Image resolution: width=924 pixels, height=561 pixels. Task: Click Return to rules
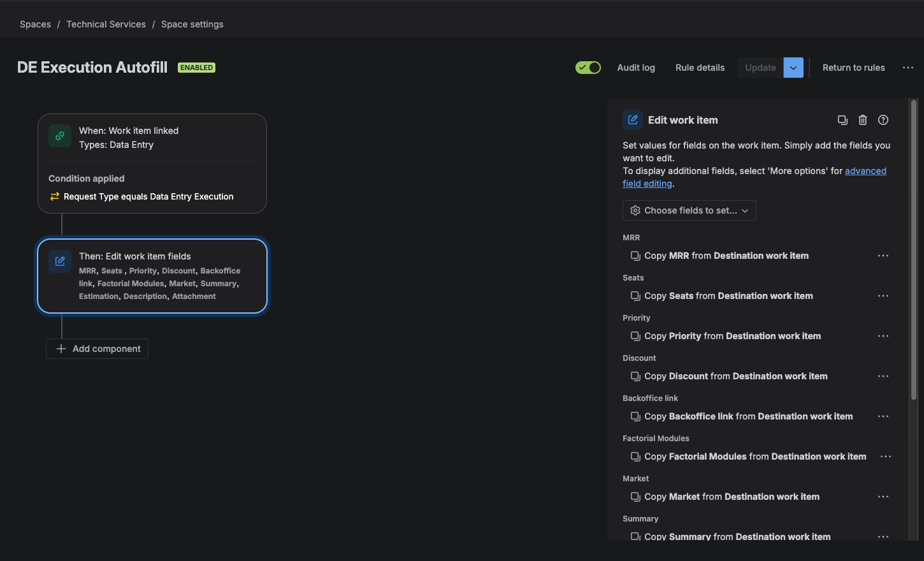click(x=854, y=68)
